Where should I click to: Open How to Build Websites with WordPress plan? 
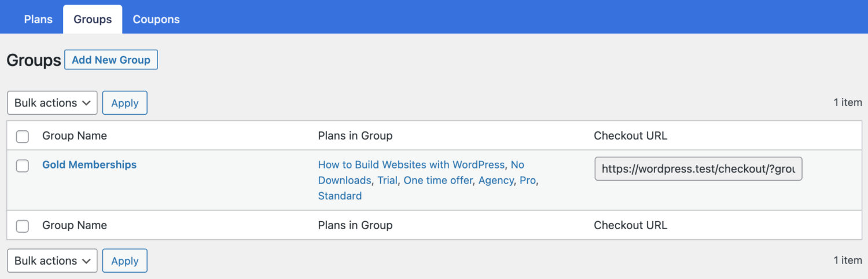[411, 165]
